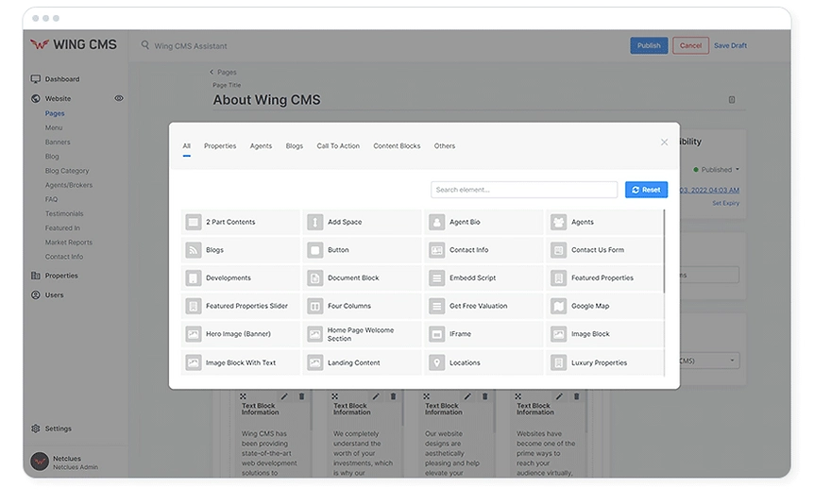Click the Publish button

click(x=649, y=45)
